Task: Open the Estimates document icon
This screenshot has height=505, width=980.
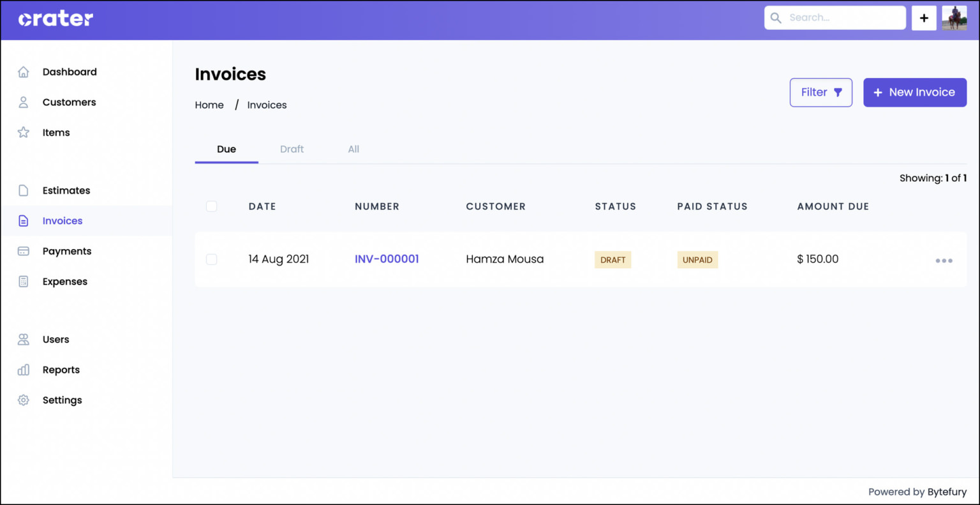Action: (x=23, y=190)
